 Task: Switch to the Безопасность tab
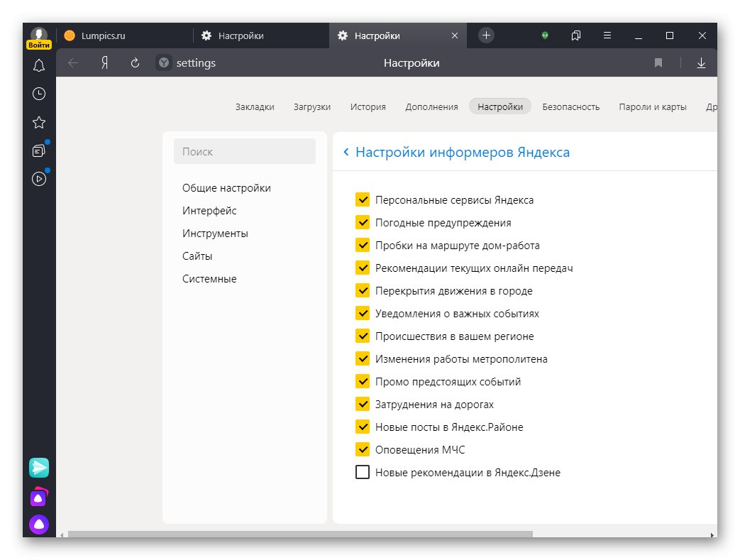[570, 106]
